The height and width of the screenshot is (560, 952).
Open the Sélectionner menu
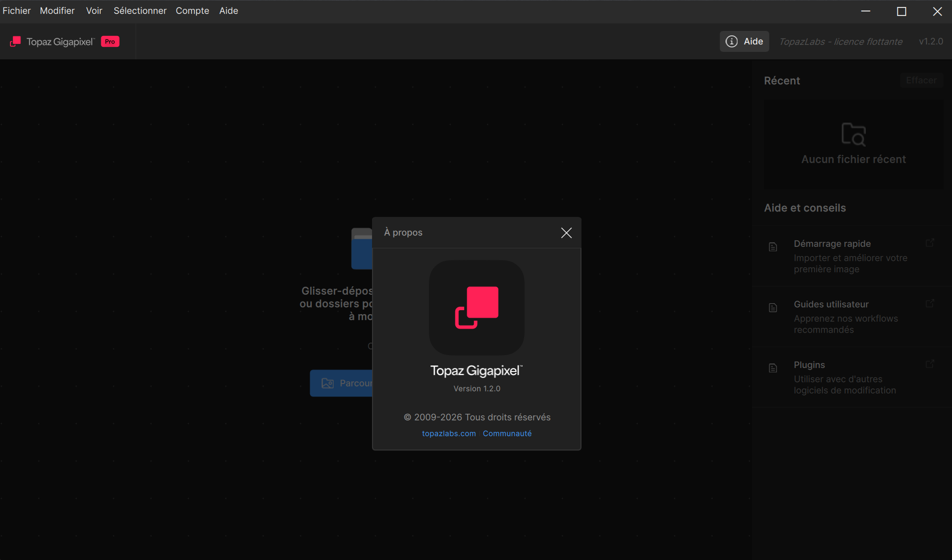[140, 10]
